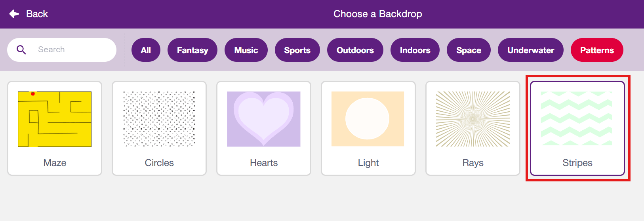Show All backdrop categories
644x221 pixels.
[146, 50]
